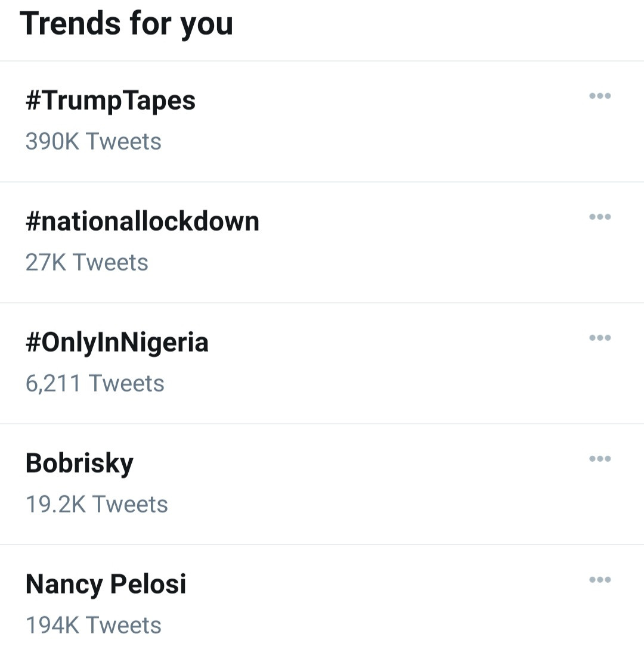The width and height of the screenshot is (644, 662).
Task: Click the word "you" in the heading
Action: tap(206, 25)
